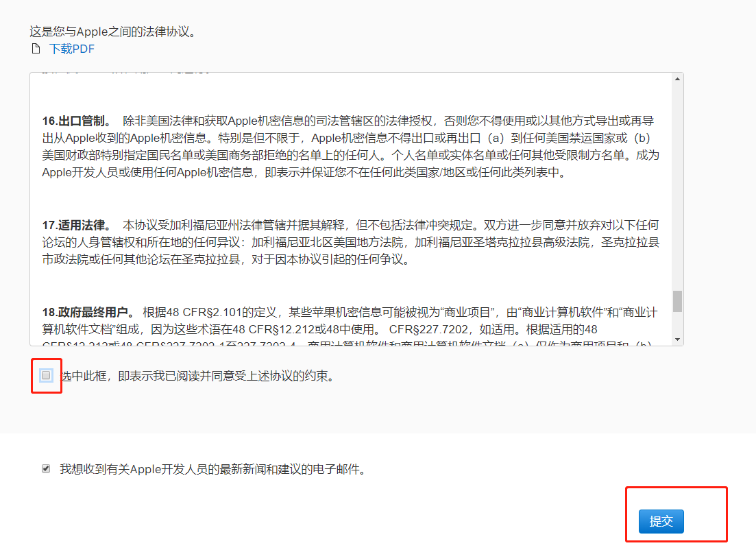Click the agreement scrollbar thumb
Image resolution: width=756 pixels, height=550 pixels.
tap(677, 300)
